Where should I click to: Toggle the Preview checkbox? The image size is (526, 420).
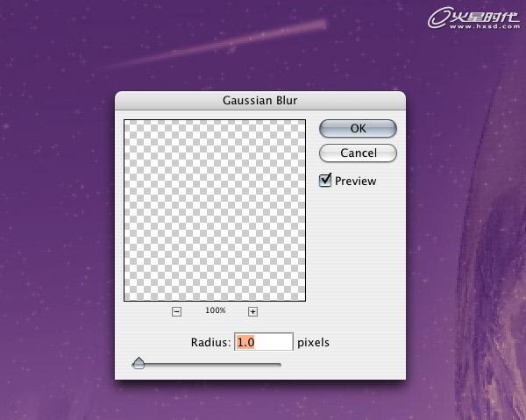[325, 181]
